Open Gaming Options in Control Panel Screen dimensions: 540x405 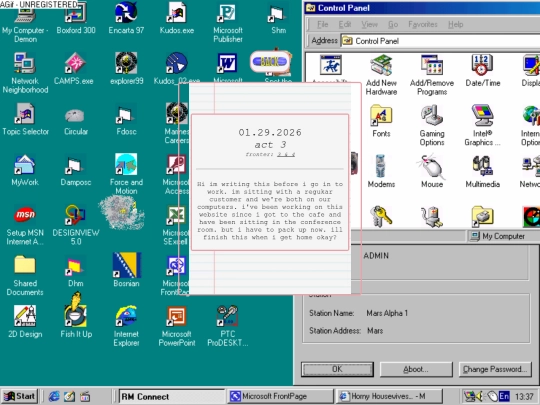(432, 125)
